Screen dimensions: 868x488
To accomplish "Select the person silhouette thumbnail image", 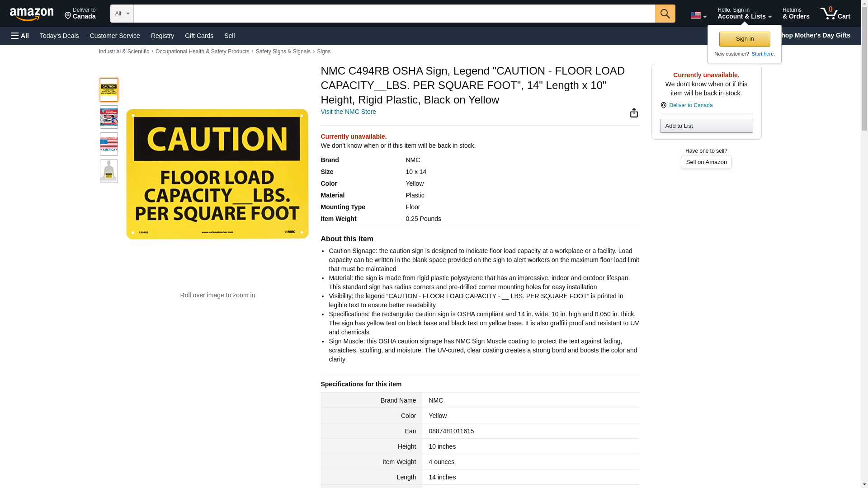I will 108,171.
